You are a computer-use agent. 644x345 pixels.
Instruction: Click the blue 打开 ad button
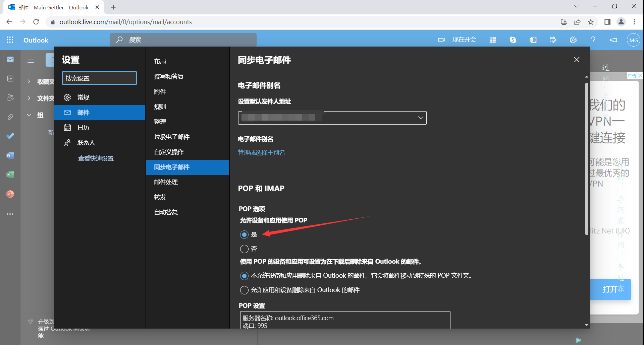click(610, 289)
